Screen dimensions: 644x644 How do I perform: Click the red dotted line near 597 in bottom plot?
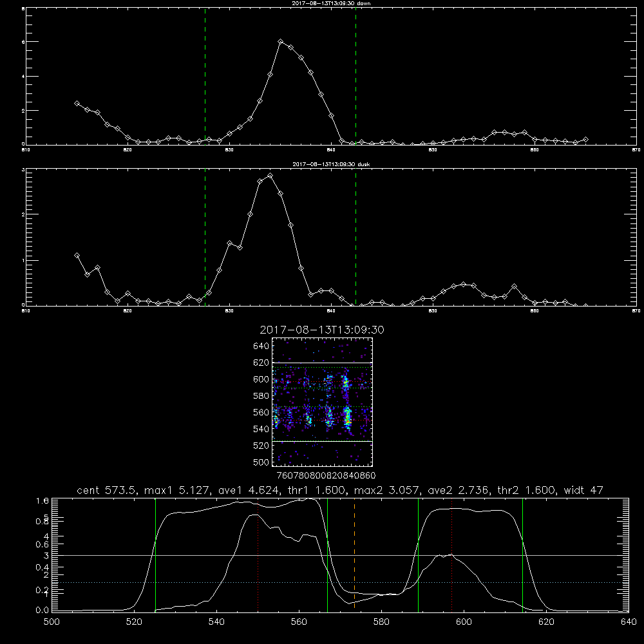pyautogui.click(x=452, y=554)
